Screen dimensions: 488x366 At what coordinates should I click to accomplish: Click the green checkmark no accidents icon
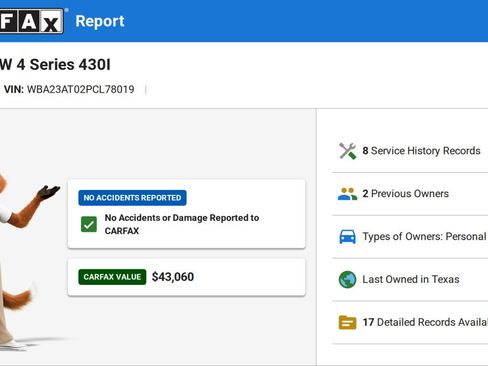(89, 224)
